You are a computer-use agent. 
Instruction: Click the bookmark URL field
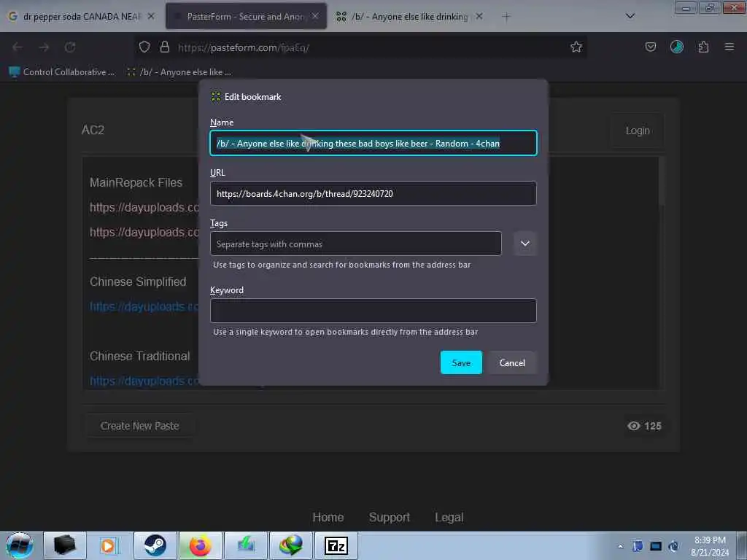[x=373, y=193]
